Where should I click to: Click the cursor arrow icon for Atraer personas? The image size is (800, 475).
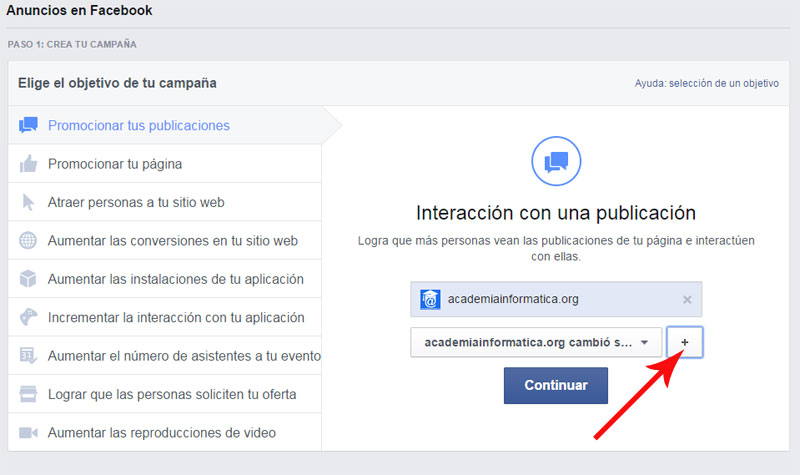(28, 202)
